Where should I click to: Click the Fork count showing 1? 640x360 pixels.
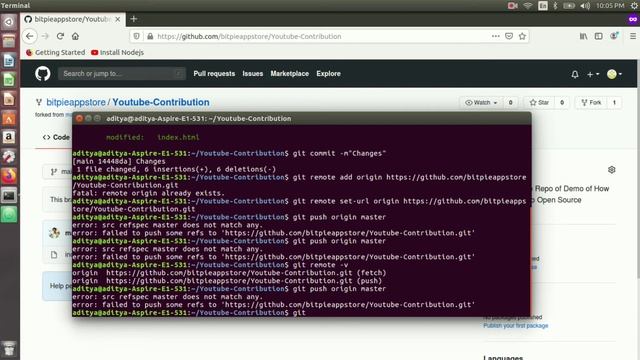614,102
